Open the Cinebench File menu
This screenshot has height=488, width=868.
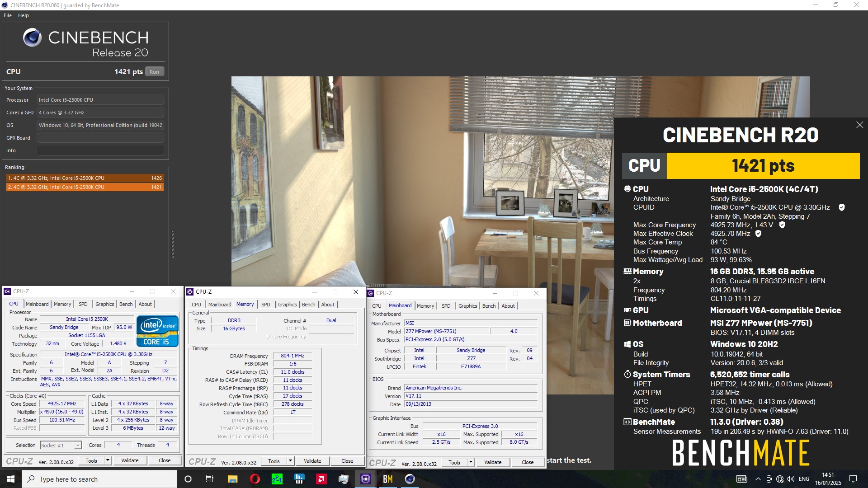pyautogui.click(x=8, y=15)
